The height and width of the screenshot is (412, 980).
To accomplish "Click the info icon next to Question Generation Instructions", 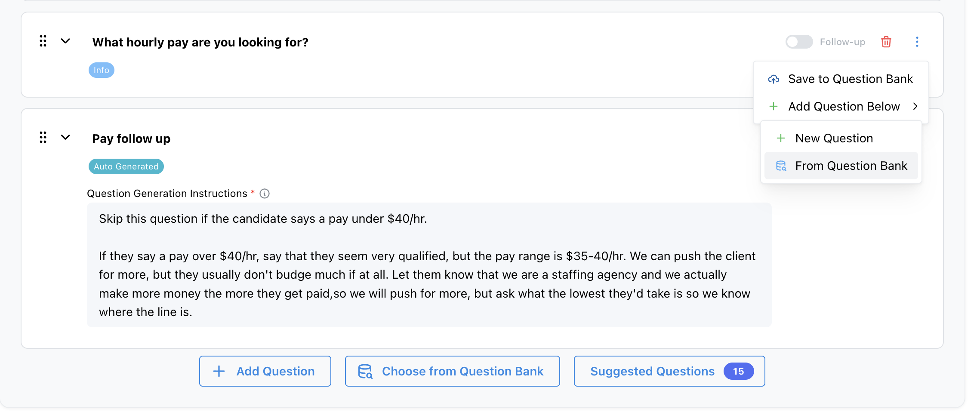I will 265,194.
